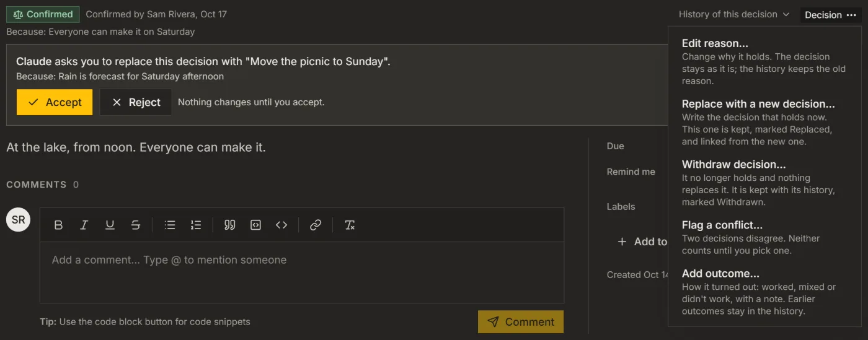Screen dimensions: 868x340
Task: Insert a numbered list
Action: [x=196, y=225]
